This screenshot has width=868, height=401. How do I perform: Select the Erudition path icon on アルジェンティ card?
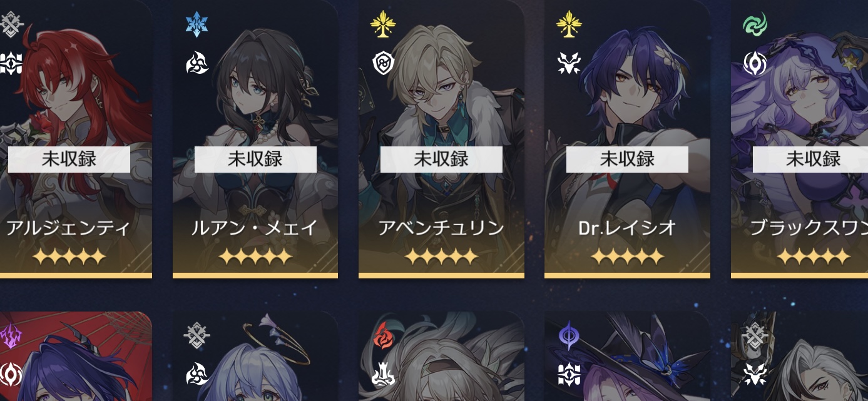[11, 63]
